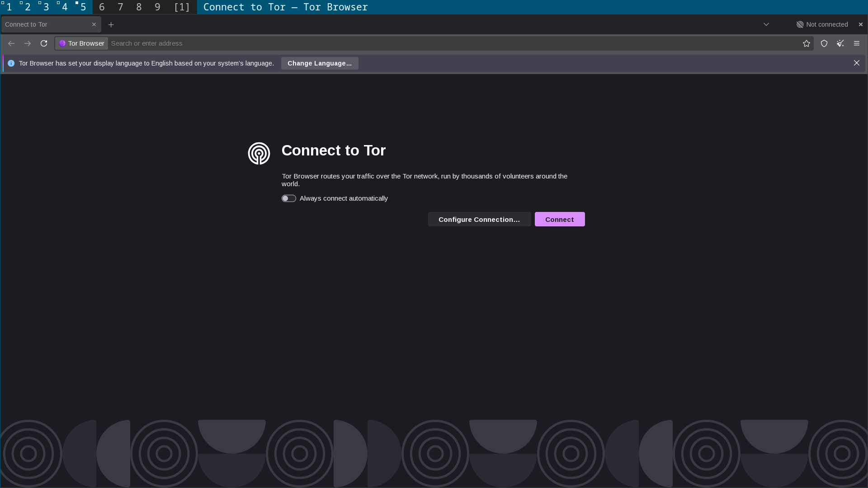Screen dimensions: 868x488
Task: Click the New Identity broom icon
Action: coord(840,43)
